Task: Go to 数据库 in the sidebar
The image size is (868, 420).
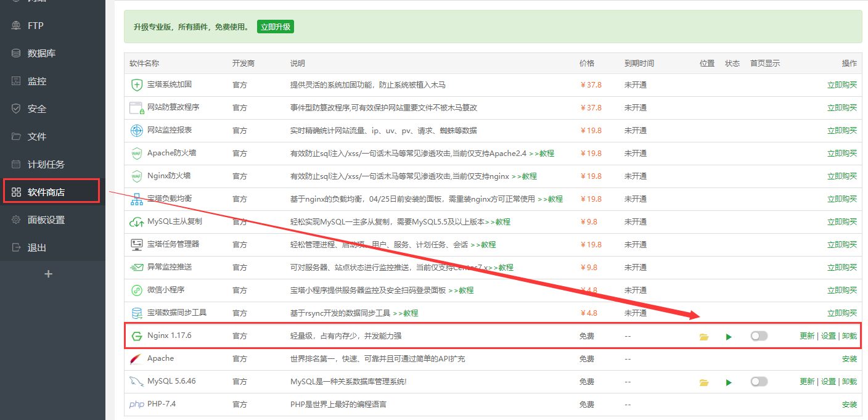Action: (41, 54)
